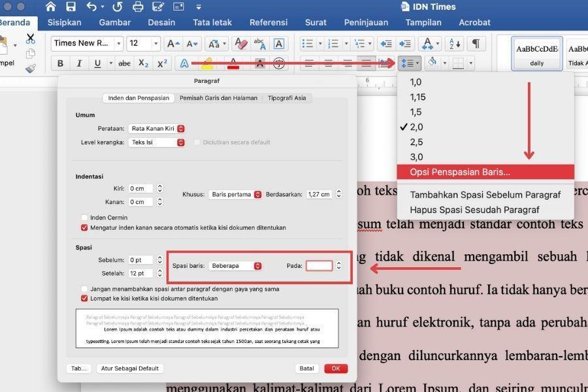Screen dimensions: 588x392
Task: Click the Tab... button
Action: tap(79, 368)
